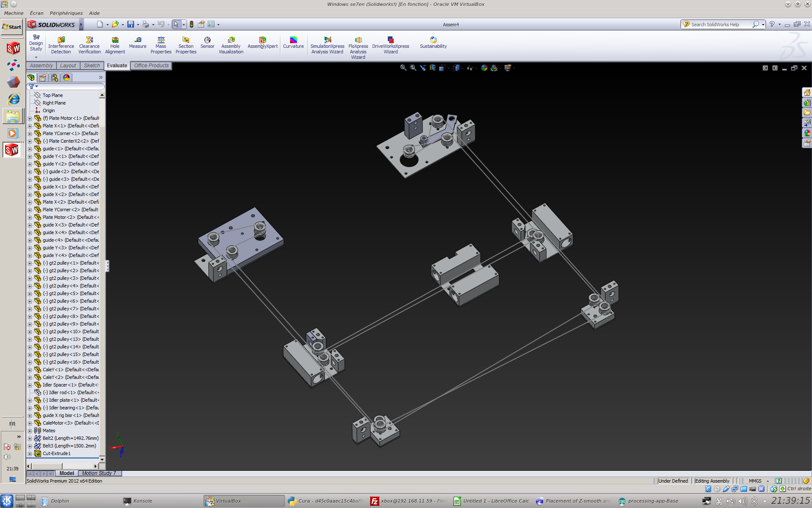The width and height of the screenshot is (812, 508).
Task: Select Plate Motor<1> in feature tree
Action: (70, 118)
